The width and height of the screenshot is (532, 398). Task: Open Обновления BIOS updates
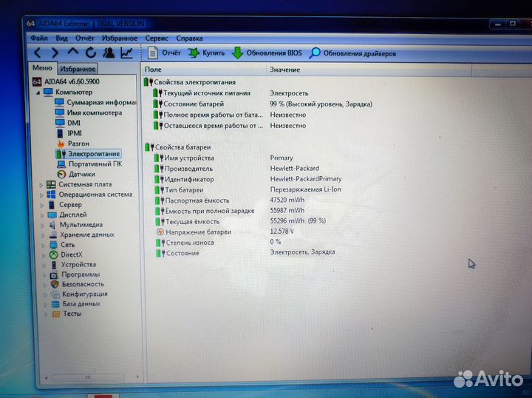(267, 53)
